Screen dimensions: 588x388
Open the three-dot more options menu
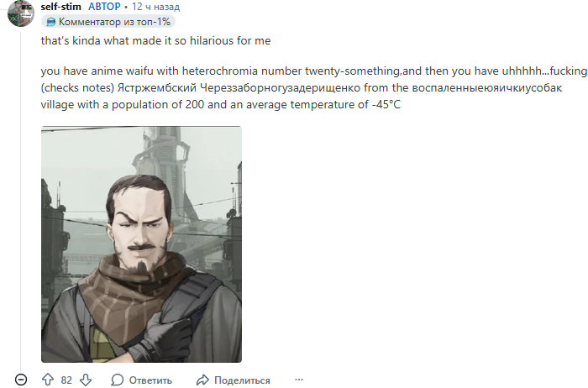(x=299, y=380)
